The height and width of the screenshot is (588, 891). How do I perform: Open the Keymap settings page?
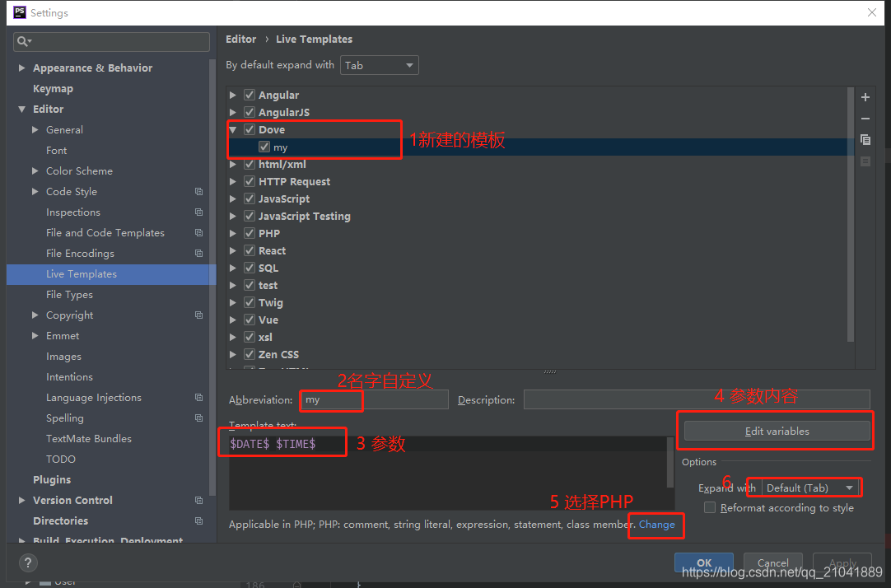pyautogui.click(x=53, y=89)
